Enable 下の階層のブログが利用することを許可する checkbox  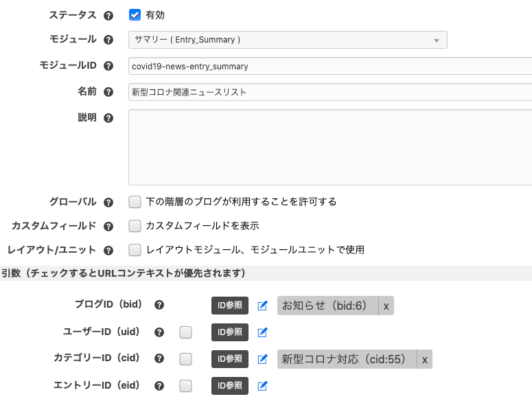tap(135, 202)
